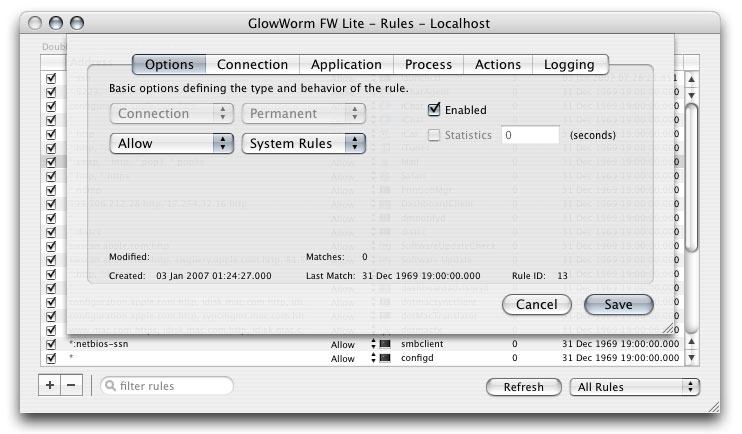The image size is (742, 434).
Task: Select the Actions tab
Action: 498,64
